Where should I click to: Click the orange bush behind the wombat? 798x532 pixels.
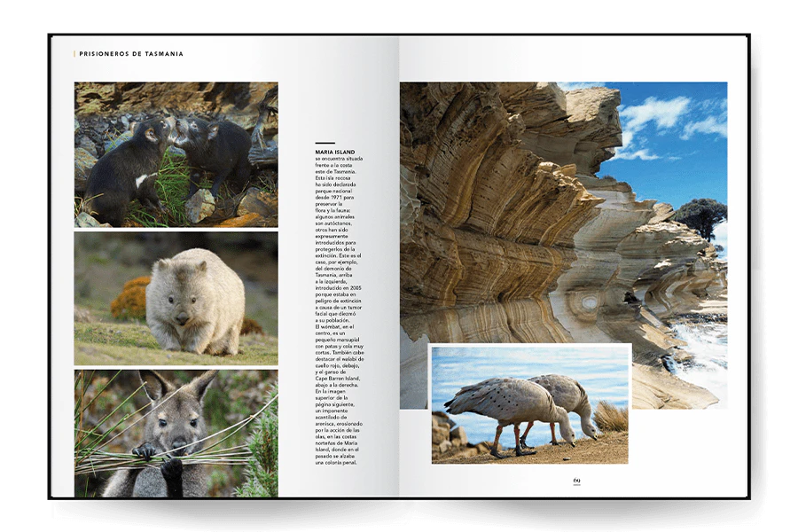tap(130, 298)
